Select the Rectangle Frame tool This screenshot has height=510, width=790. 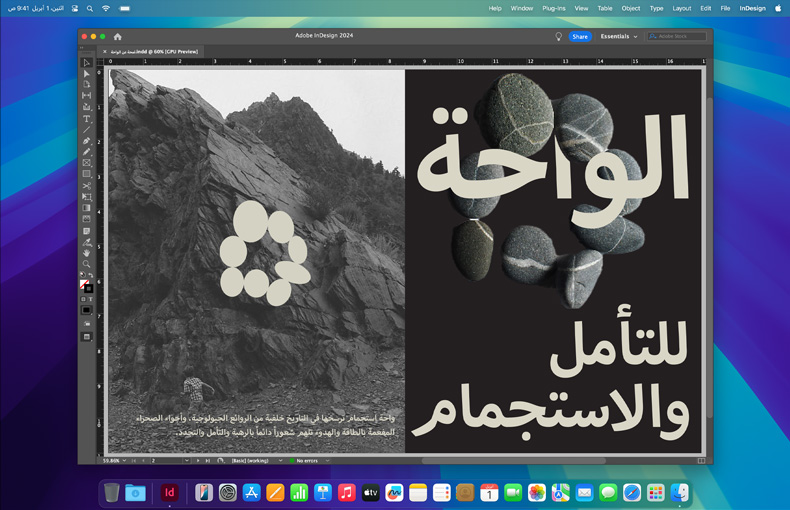87,163
